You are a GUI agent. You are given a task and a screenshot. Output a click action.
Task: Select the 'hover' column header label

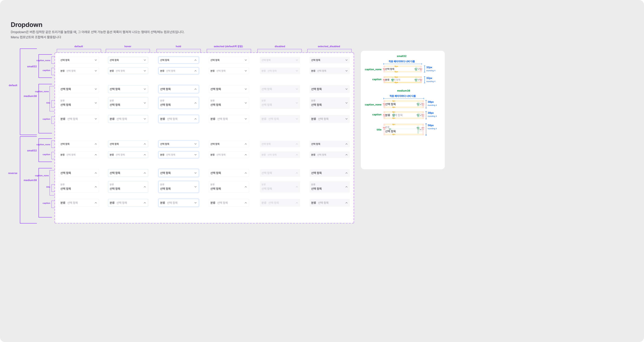[128, 46]
